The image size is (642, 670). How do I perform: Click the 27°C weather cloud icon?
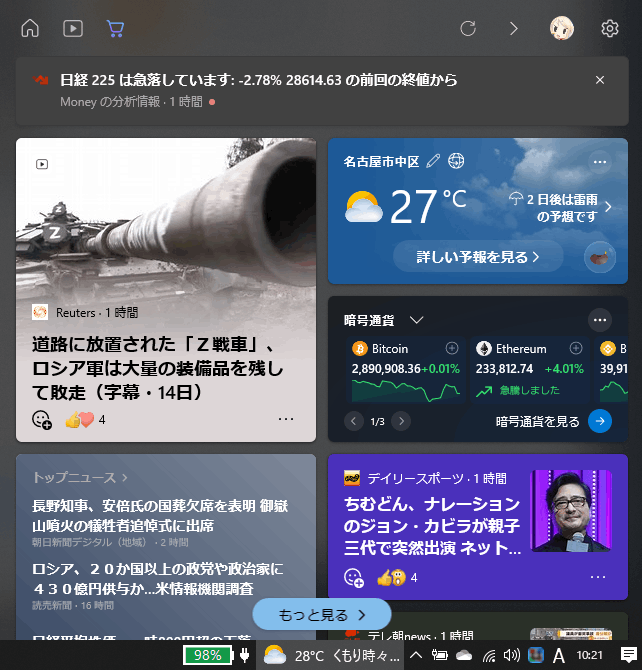point(363,206)
